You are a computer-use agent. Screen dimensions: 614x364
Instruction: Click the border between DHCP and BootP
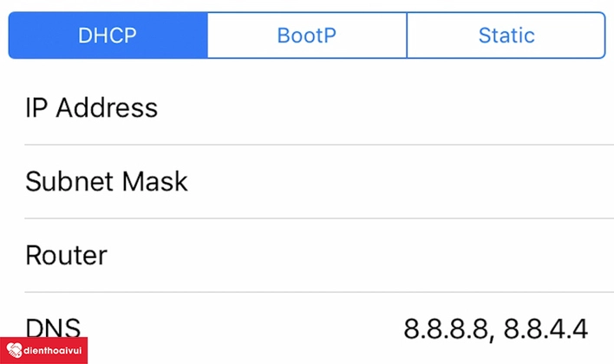point(207,36)
